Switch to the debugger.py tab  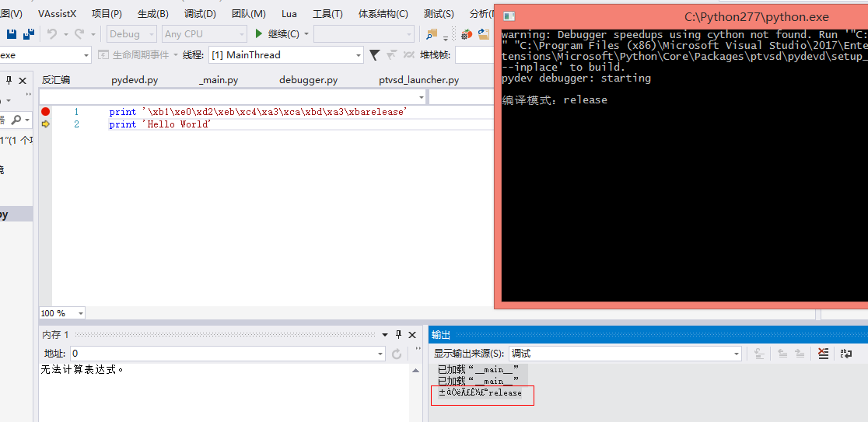point(308,80)
